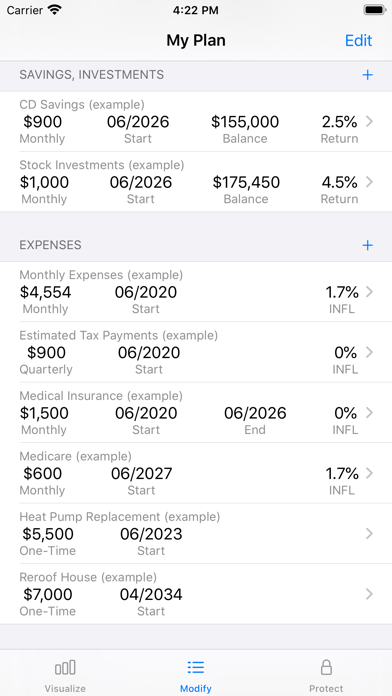Select the Reroof House expense row

click(196, 594)
